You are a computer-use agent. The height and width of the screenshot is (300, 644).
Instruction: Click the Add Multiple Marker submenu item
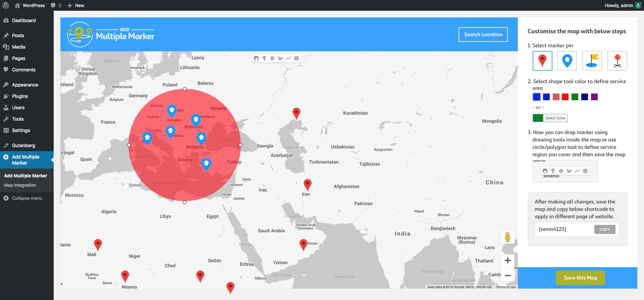tap(25, 176)
